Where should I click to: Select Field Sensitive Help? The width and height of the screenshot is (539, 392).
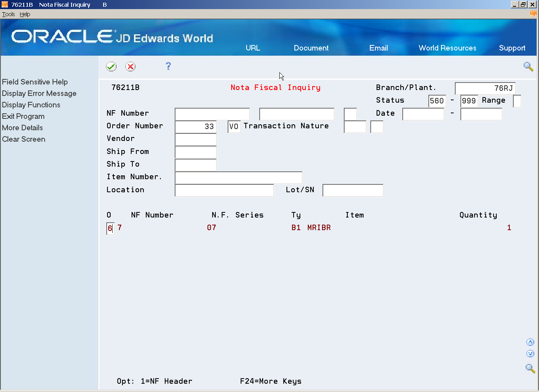pyautogui.click(x=35, y=82)
